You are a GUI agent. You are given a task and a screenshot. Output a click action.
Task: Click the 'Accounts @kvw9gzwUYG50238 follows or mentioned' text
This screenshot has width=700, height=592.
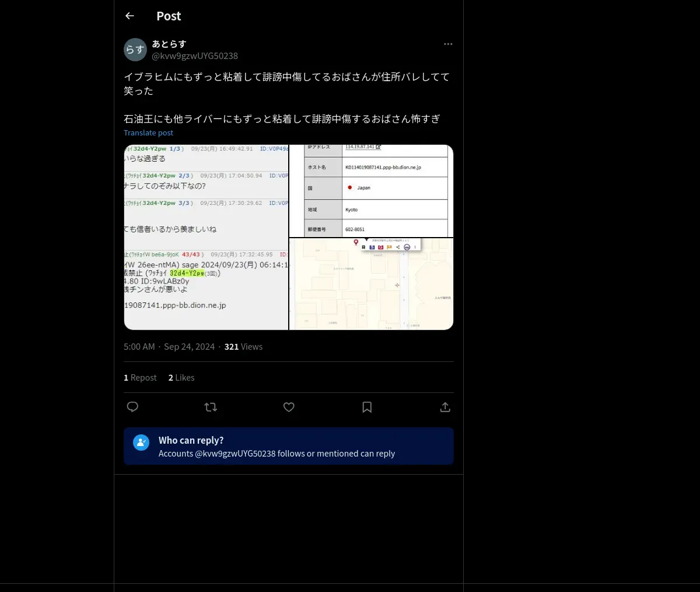pyautogui.click(x=276, y=454)
